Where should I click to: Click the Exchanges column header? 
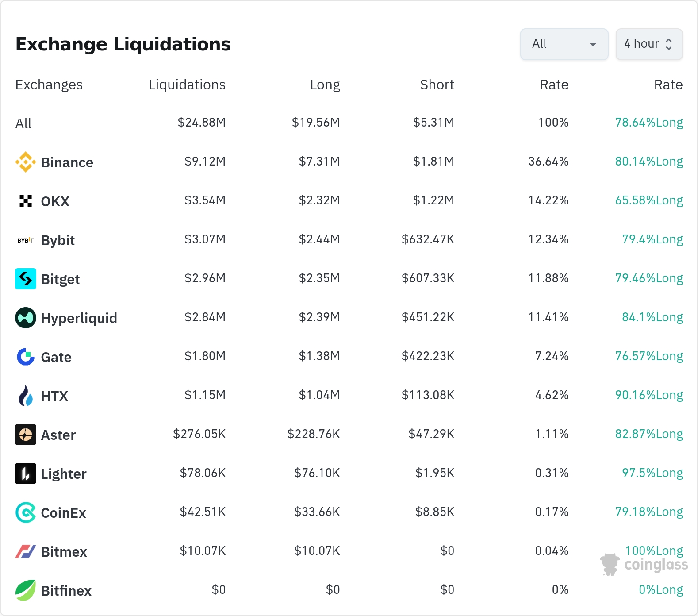[x=49, y=85]
